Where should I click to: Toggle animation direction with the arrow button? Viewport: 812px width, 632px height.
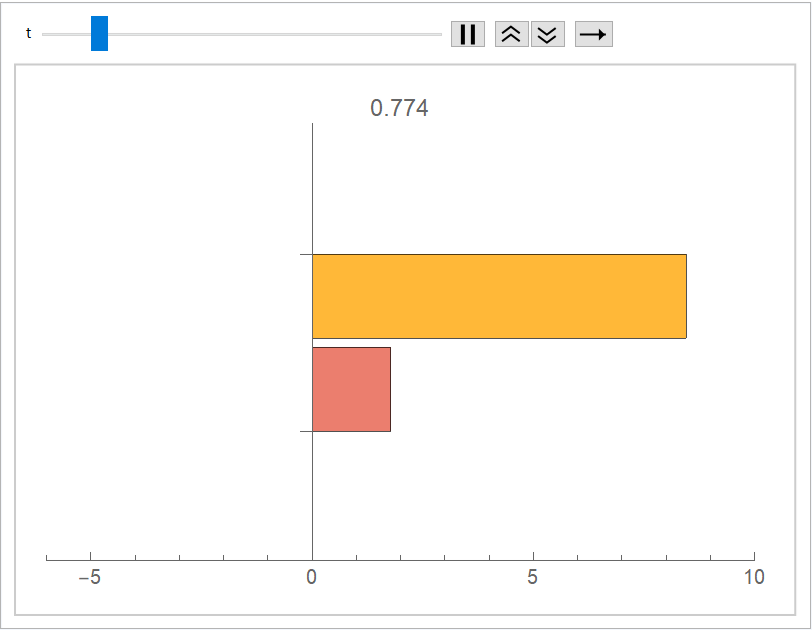pos(593,34)
